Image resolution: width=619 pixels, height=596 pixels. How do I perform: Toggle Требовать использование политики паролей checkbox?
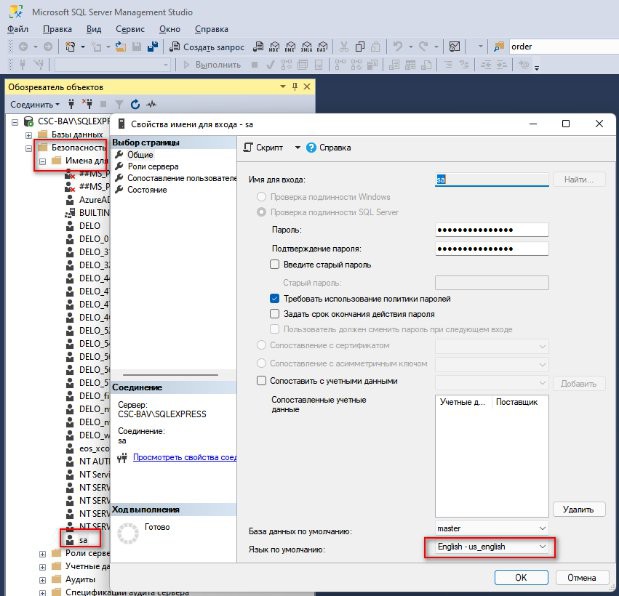[x=276, y=298]
